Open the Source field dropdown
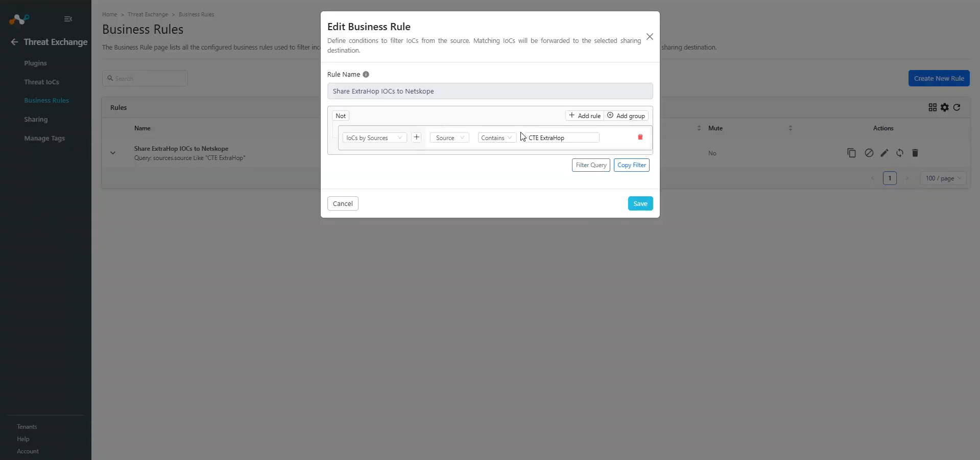 coord(449,138)
